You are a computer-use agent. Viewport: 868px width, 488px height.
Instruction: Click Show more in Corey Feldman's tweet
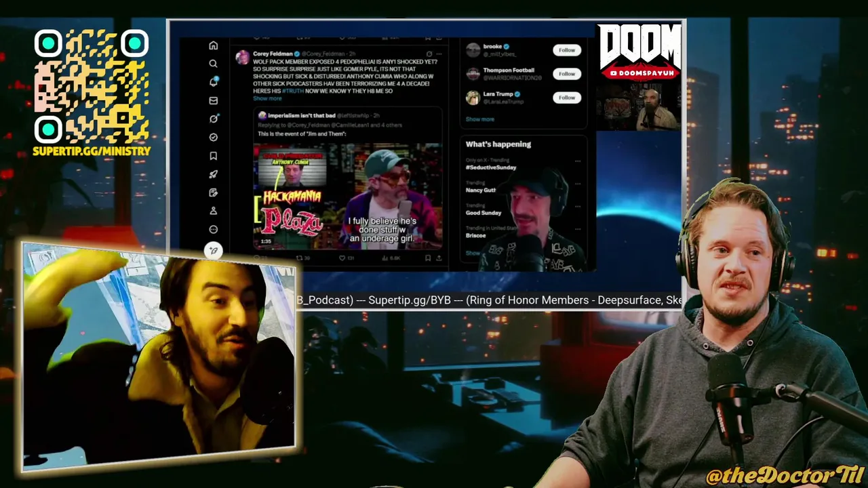[267, 99]
